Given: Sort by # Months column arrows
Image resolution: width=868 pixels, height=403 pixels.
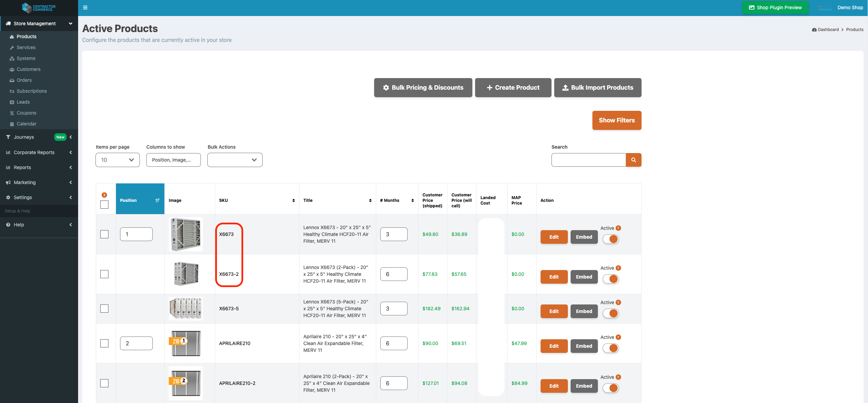Looking at the screenshot, I should [x=413, y=200].
